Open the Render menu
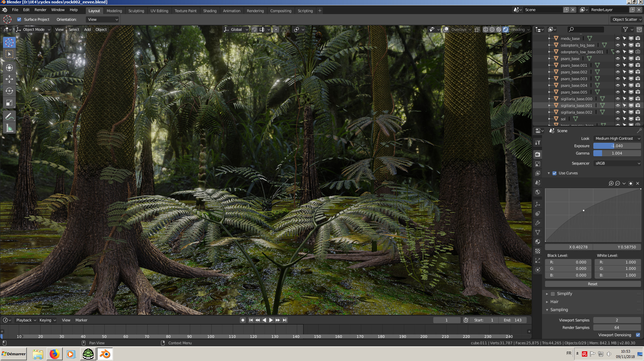 click(x=40, y=10)
